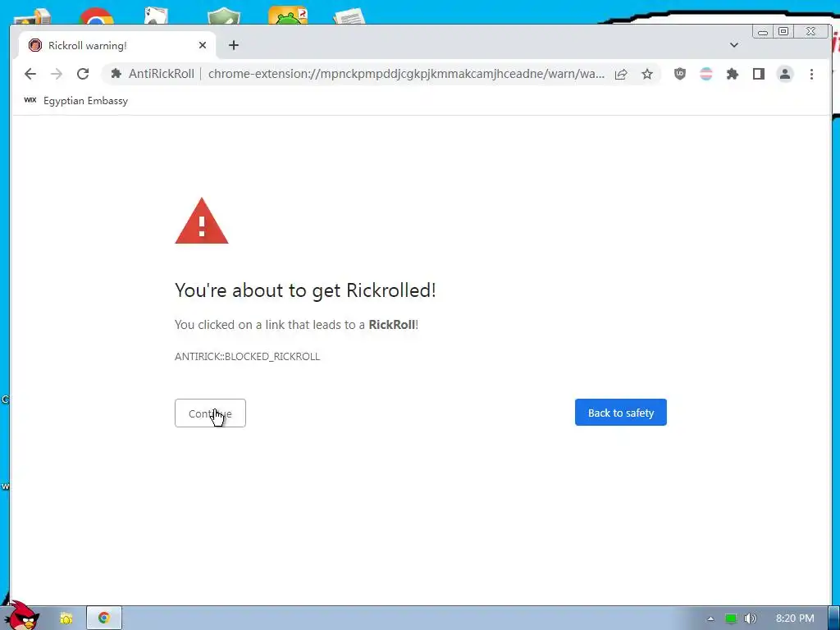The image size is (840, 630).
Task: Share this page via the share icon
Action: tap(621, 74)
